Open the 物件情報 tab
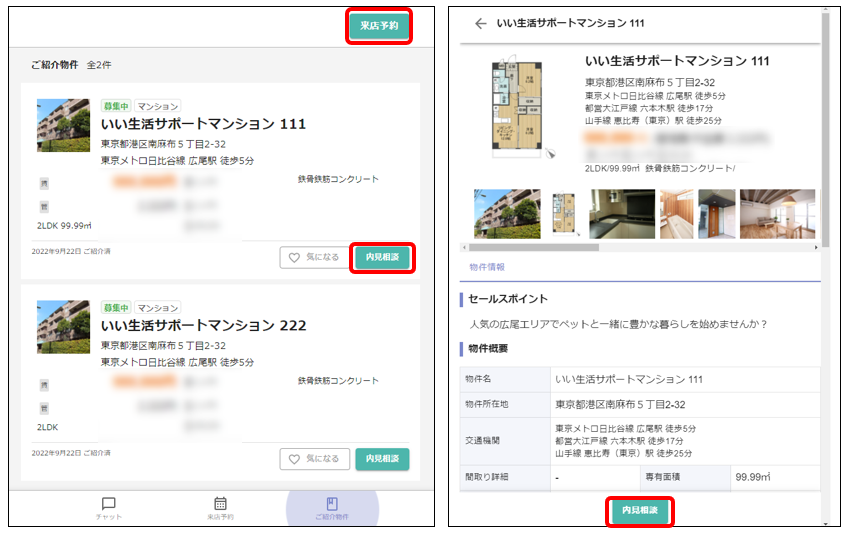848x533 pixels. pos(487,267)
